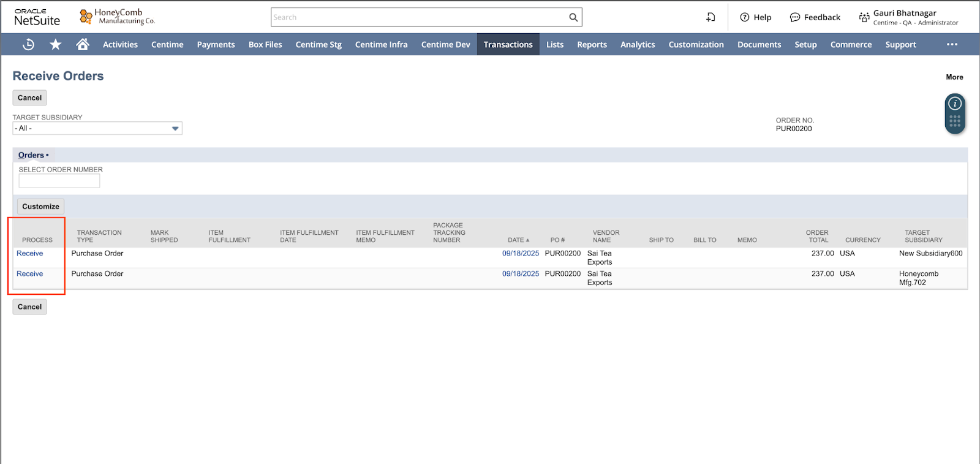Sort by the Date column header
Screen dimensions: 980x464
[518, 240]
